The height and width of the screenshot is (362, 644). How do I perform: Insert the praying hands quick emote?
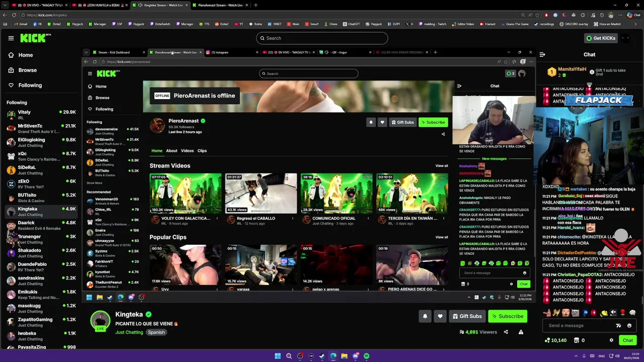point(556,313)
